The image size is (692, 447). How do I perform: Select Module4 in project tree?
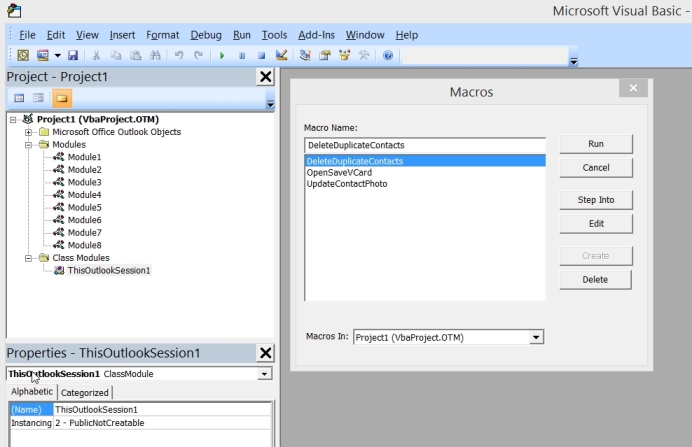84,195
